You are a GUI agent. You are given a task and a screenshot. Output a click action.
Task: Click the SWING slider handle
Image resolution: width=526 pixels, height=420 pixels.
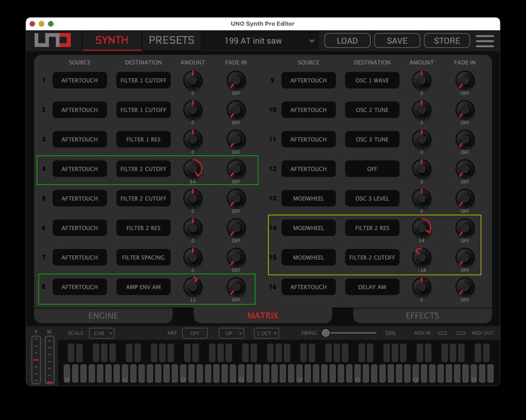[325, 333]
